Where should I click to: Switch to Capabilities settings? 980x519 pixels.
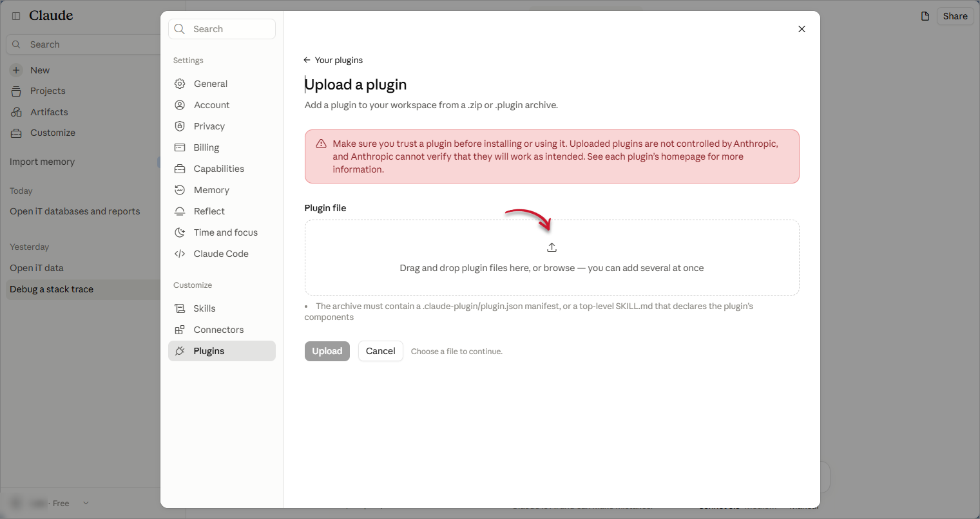click(222, 169)
